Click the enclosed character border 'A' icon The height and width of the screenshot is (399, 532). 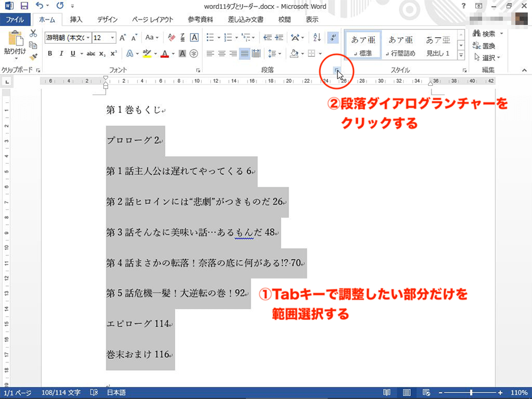(194, 37)
